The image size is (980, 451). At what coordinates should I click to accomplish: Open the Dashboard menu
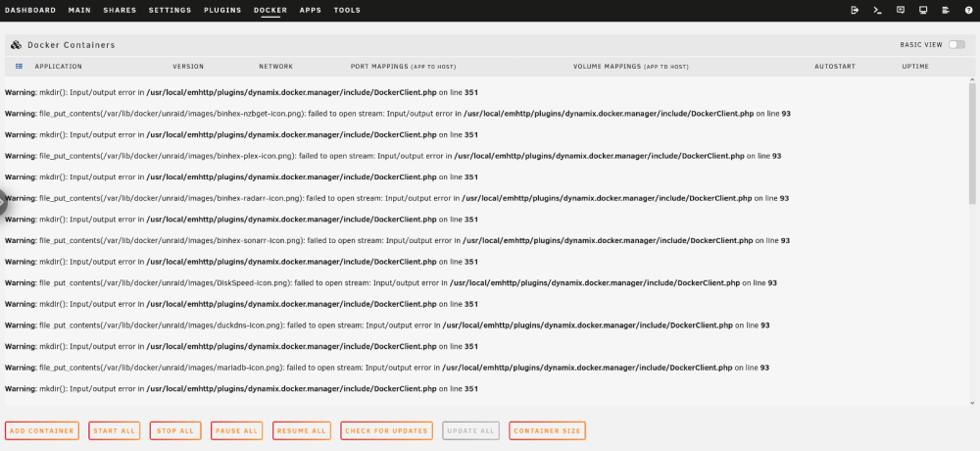tap(30, 10)
